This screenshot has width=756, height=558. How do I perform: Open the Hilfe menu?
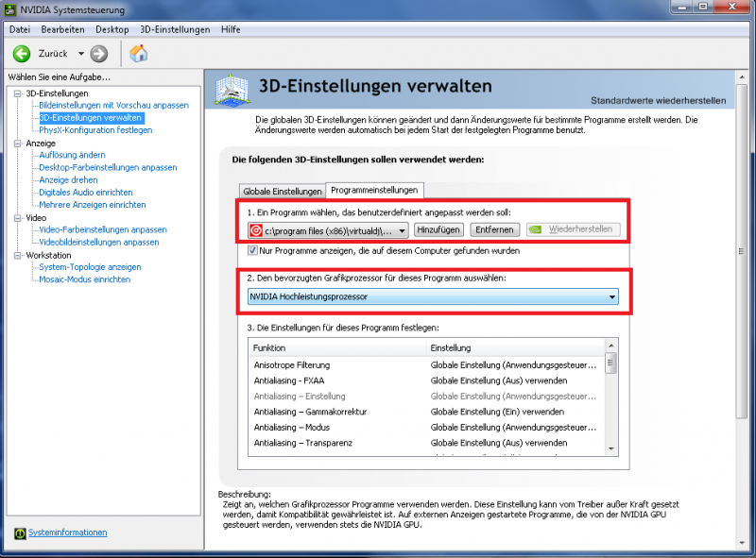(231, 29)
